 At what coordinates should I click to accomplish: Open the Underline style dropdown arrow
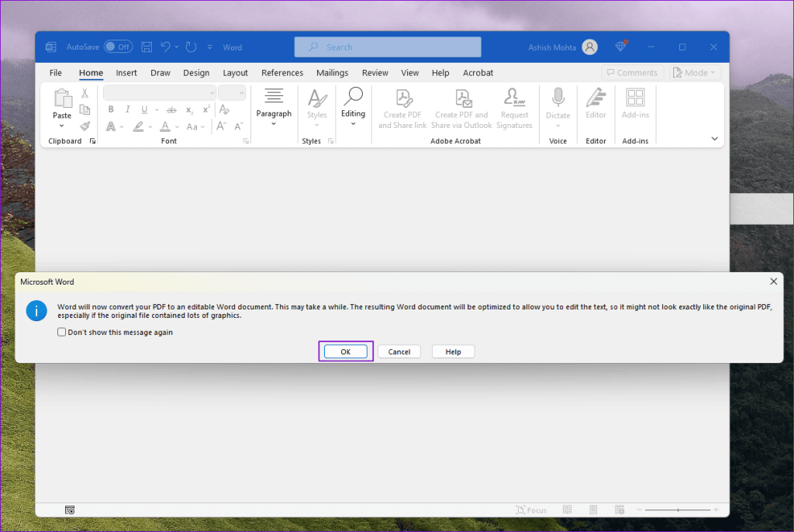pyautogui.click(x=157, y=109)
